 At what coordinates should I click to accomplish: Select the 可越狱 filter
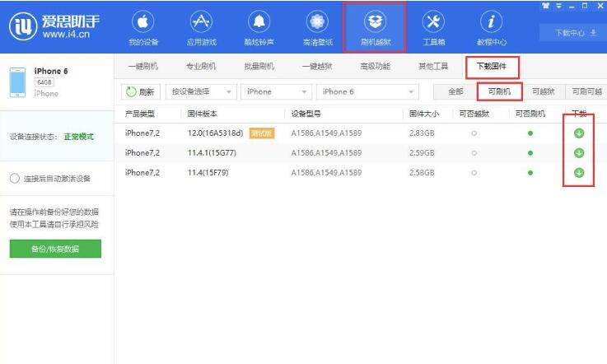point(544,91)
